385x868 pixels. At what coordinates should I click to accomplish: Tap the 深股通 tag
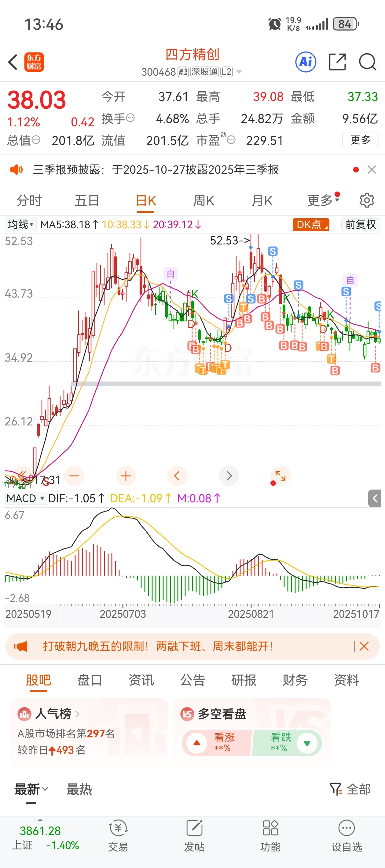click(204, 72)
